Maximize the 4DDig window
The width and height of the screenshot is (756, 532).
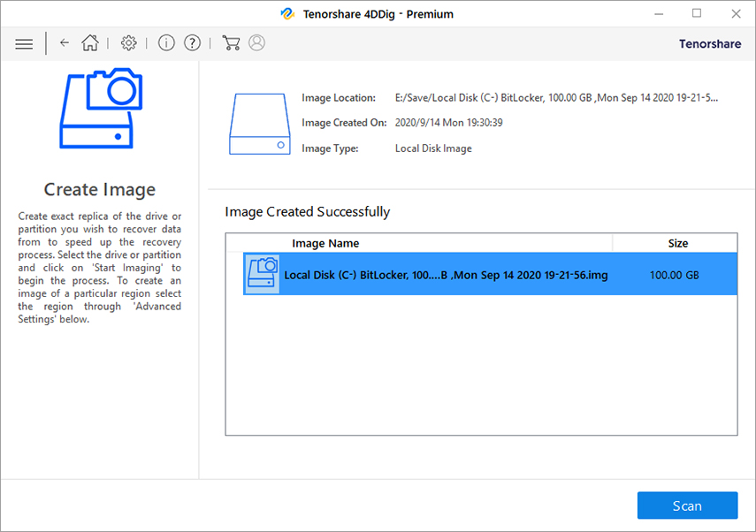(697, 13)
